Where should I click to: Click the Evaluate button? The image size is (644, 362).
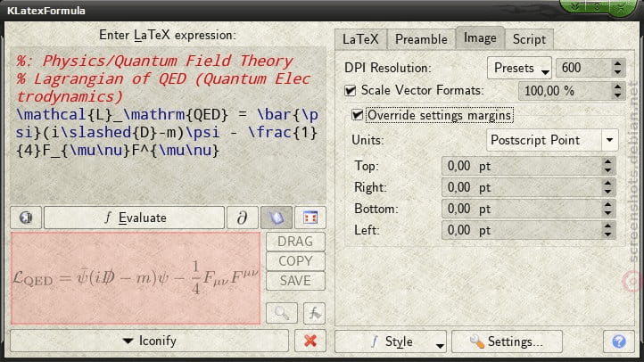[135, 218]
